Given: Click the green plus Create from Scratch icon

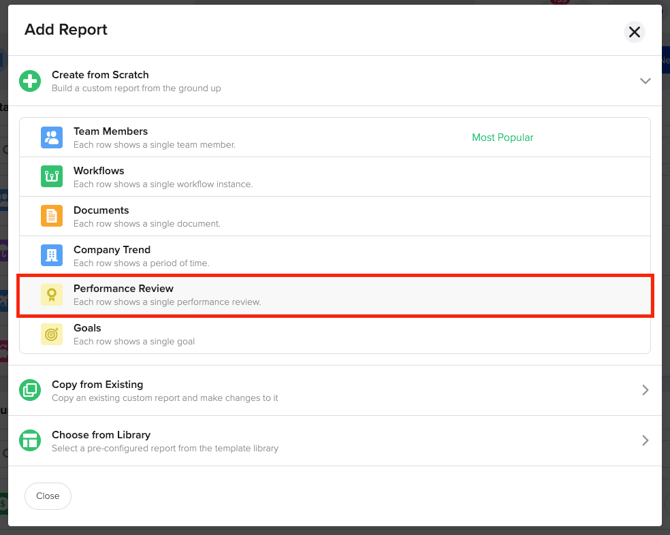Looking at the screenshot, I should point(31,81).
